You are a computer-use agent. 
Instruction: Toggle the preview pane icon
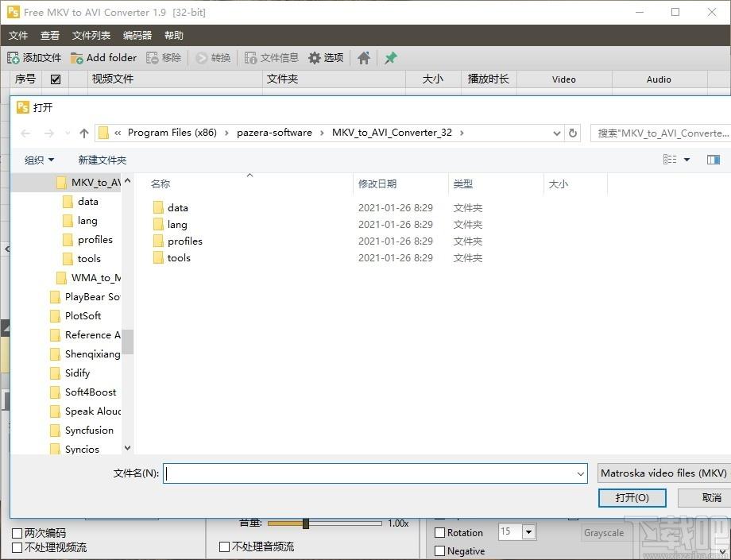(714, 160)
